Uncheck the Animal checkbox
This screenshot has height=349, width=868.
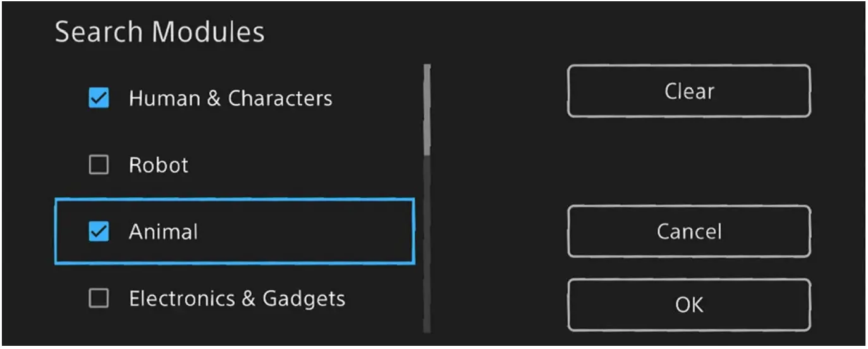point(99,231)
